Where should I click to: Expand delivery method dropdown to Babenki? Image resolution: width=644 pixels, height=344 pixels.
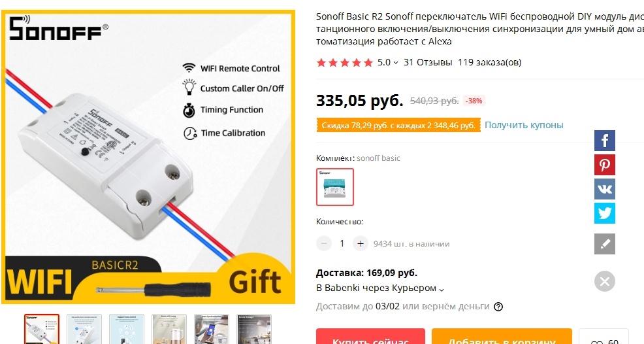[380, 288]
